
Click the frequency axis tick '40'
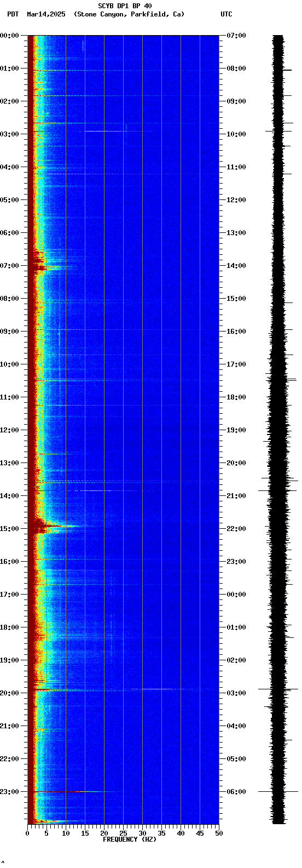(181, 833)
